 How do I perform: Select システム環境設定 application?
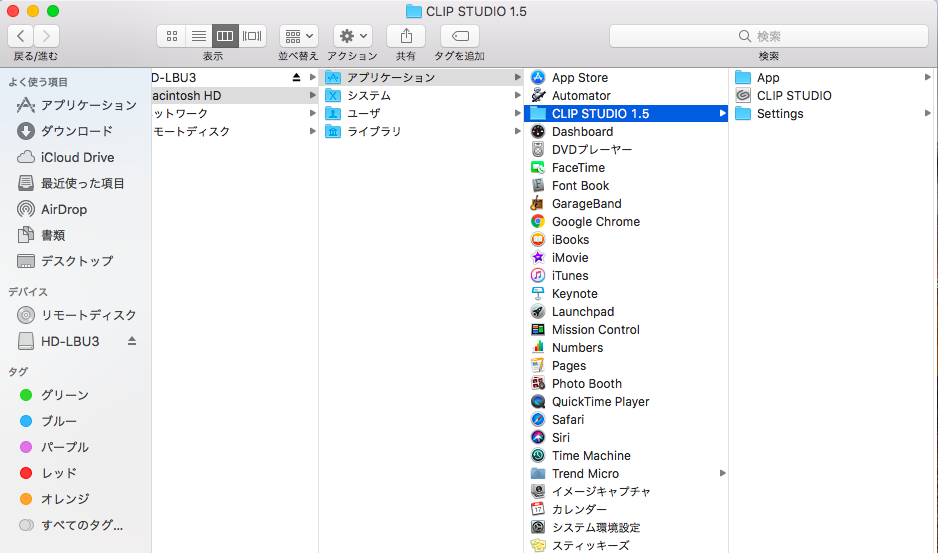(626, 527)
